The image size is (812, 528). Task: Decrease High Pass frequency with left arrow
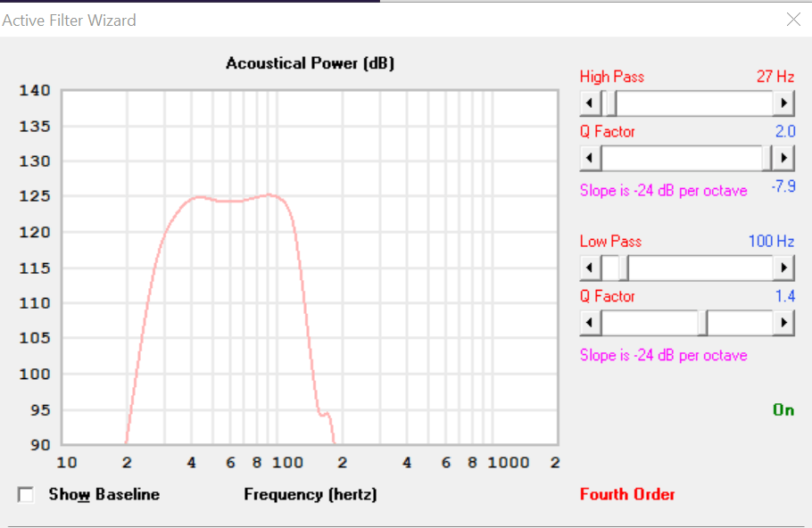click(591, 103)
